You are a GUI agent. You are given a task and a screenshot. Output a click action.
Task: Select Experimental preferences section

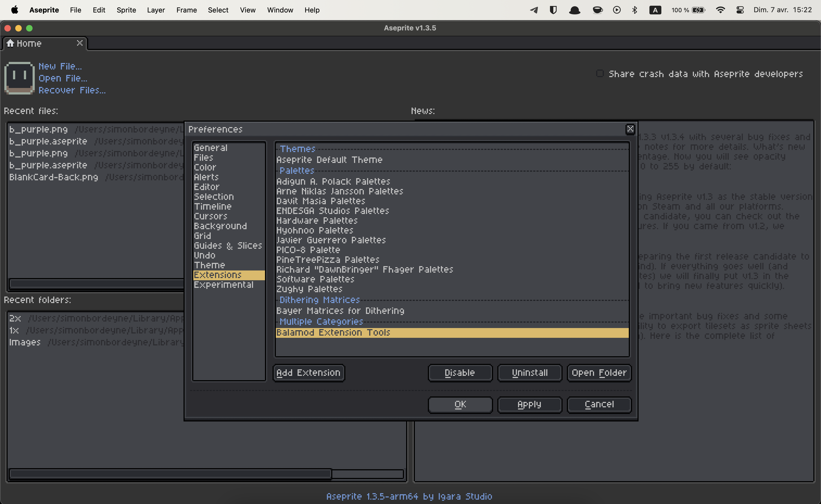click(x=229, y=285)
